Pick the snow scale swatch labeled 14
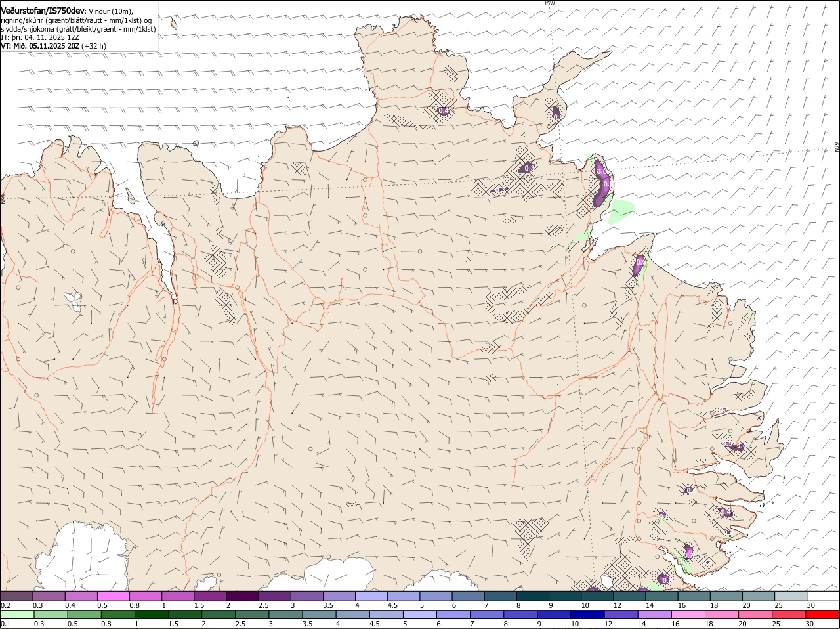The width and height of the screenshot is (840, 629). [x=661, y=596]
